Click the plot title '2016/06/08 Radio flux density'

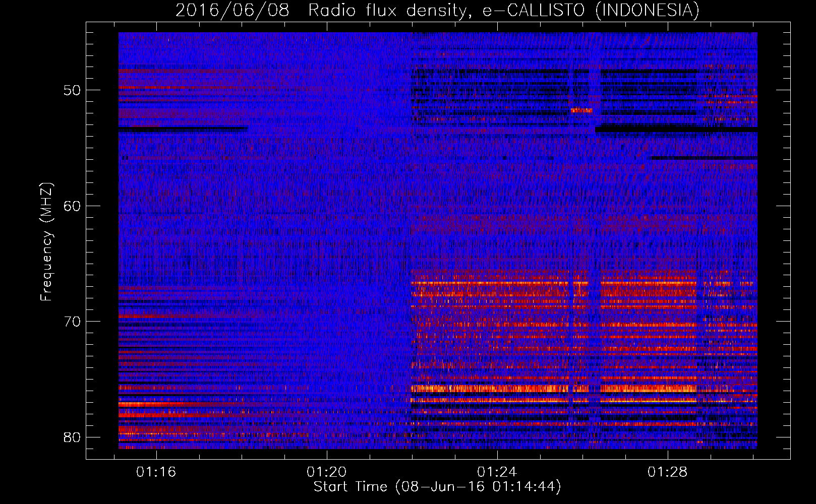coord(437,11)
